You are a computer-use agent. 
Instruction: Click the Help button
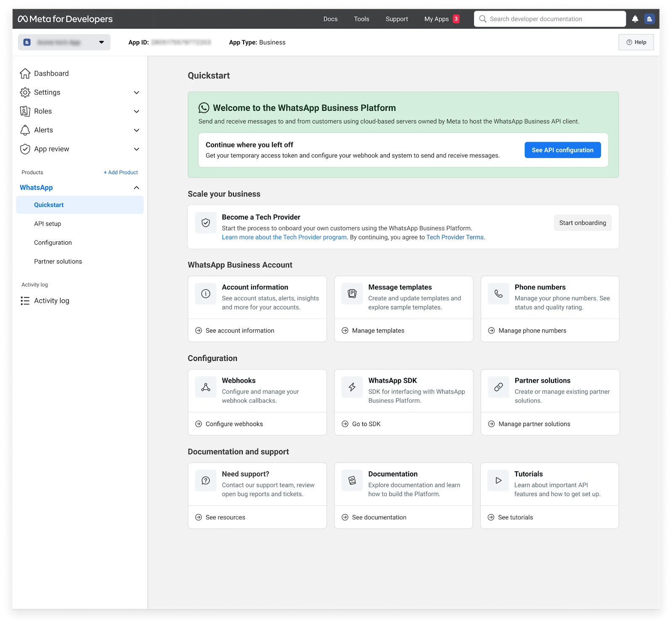(636, 42)
